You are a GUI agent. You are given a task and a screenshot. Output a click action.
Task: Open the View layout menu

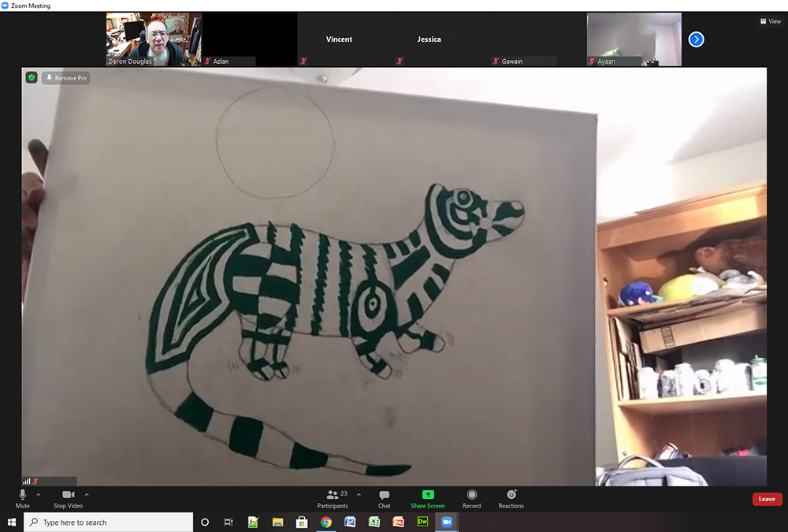coord(770,21)
